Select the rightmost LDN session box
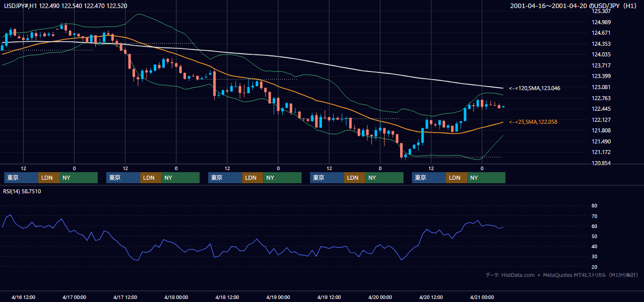Viewport: 644px width, 302px height. coord(457,178)
